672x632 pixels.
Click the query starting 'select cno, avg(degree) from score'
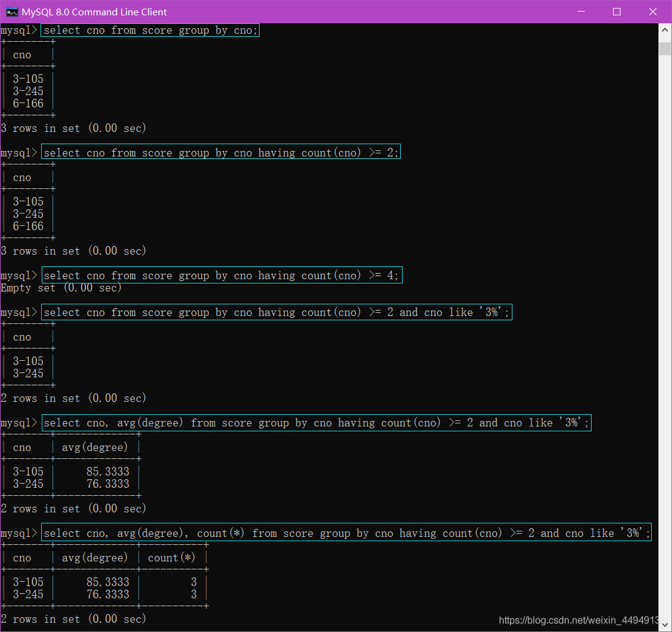pos(317,423)
